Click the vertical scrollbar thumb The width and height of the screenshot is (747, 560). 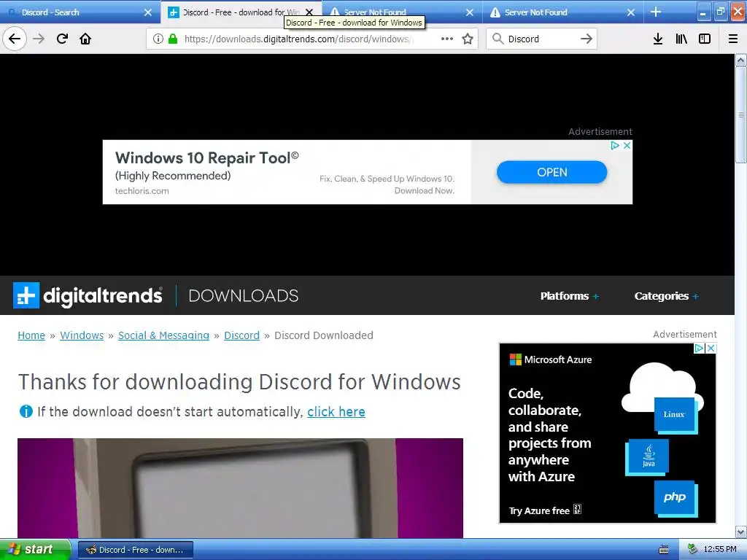point(740,114)
